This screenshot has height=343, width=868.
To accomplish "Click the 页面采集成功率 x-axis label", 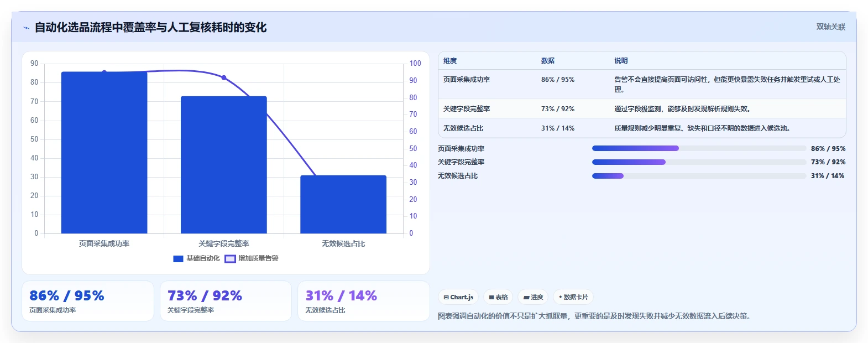I will (x=104, y=243).
